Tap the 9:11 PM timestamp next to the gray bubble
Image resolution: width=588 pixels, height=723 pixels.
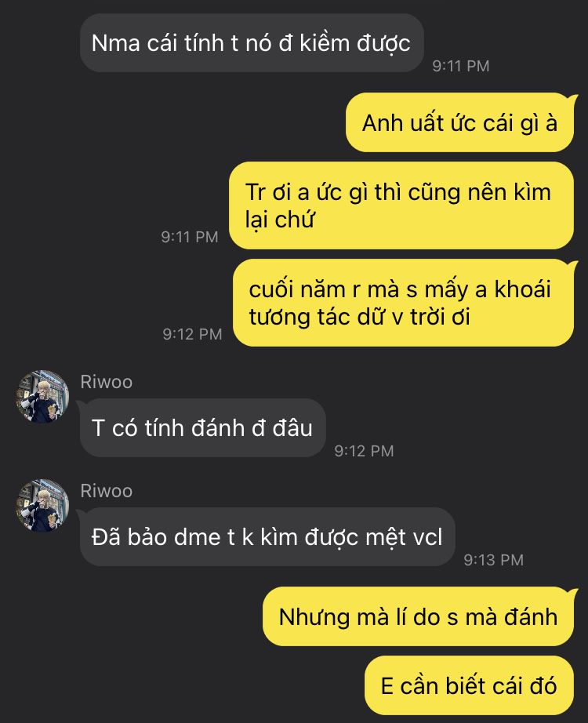click(461, 66)
